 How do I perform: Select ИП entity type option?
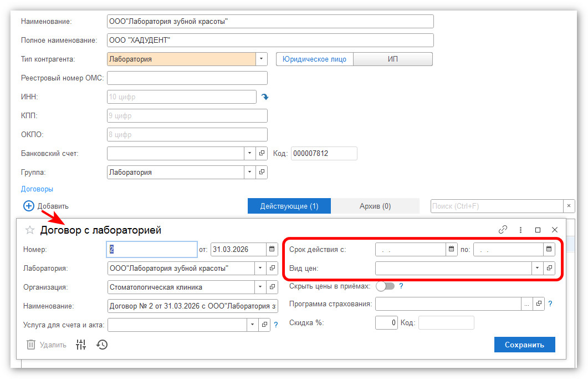point(392,59)
